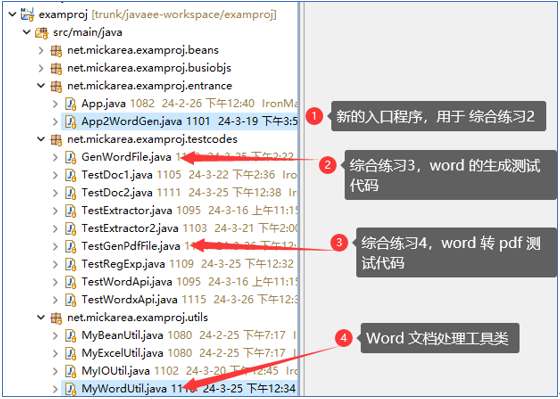
Task: Select the MyIOUtil.java file name
Action: (x=116, y=371)
